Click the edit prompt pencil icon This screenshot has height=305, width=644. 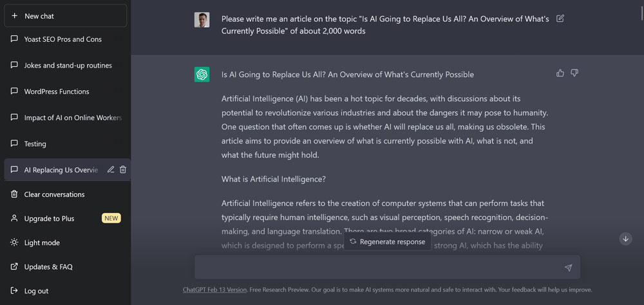pyautogui.click(x=560, y=19)
